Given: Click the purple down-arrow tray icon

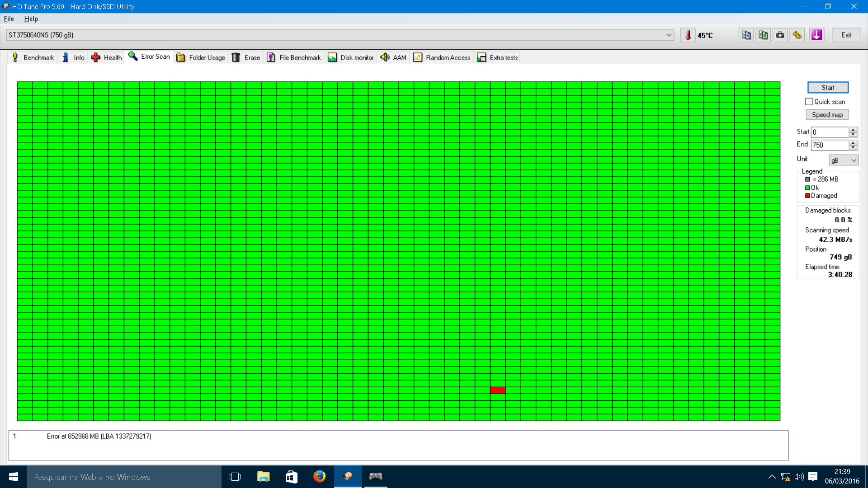Looking at the screenshot, I should pos(816,35).
